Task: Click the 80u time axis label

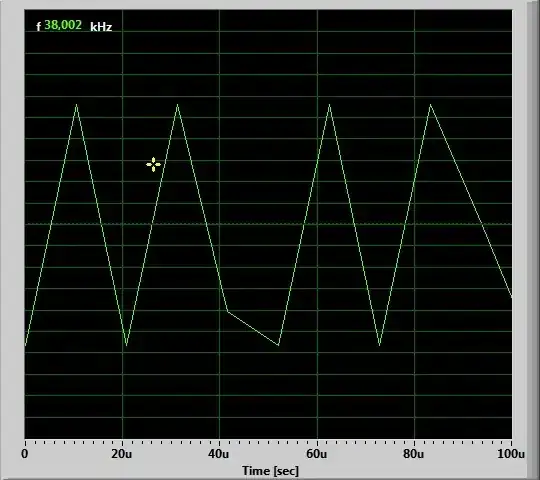Action: click(x=414, y=454)
